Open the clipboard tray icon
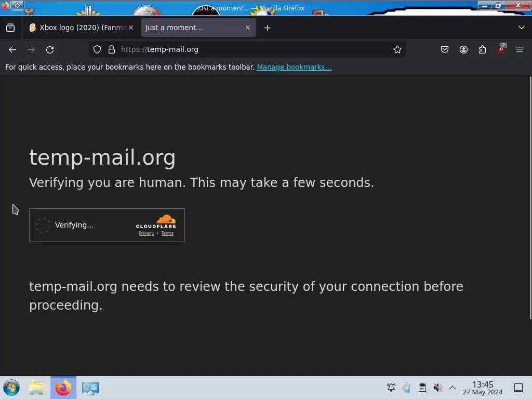Screen dimensions: 532x399 [x=422, y=388]
